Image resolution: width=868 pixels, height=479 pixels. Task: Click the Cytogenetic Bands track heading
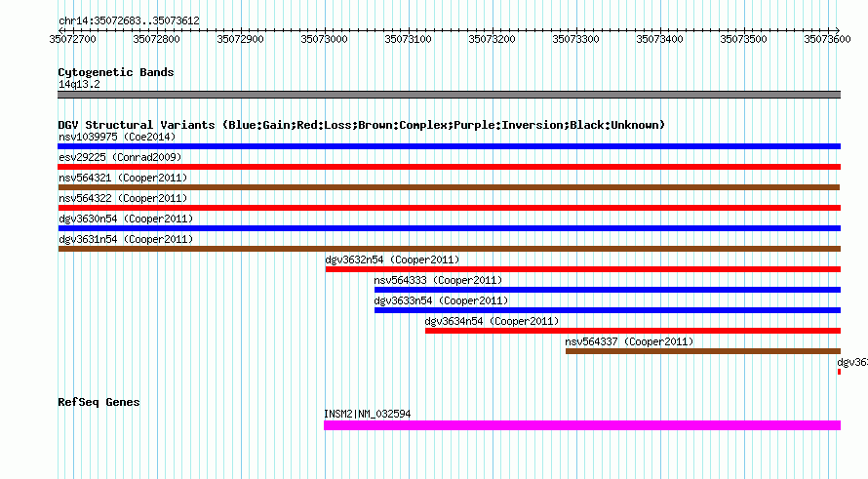tap(116, 72)
